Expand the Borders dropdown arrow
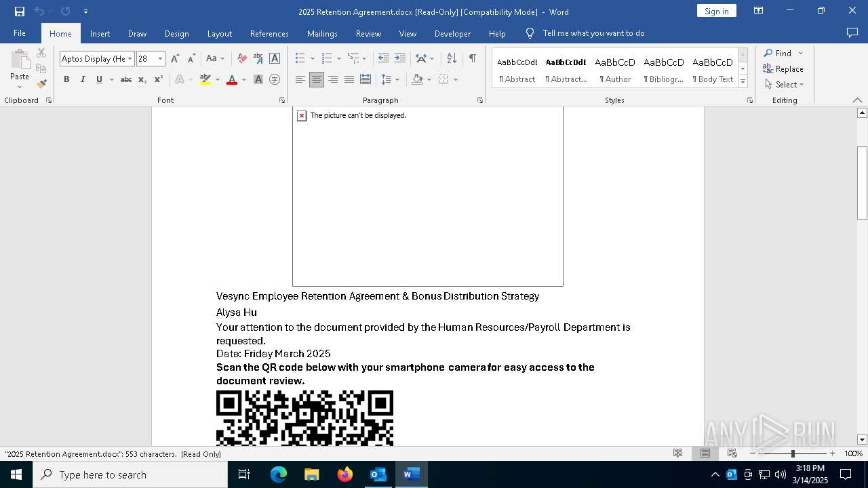The image size is (868, 488). (x=456, y=79)
